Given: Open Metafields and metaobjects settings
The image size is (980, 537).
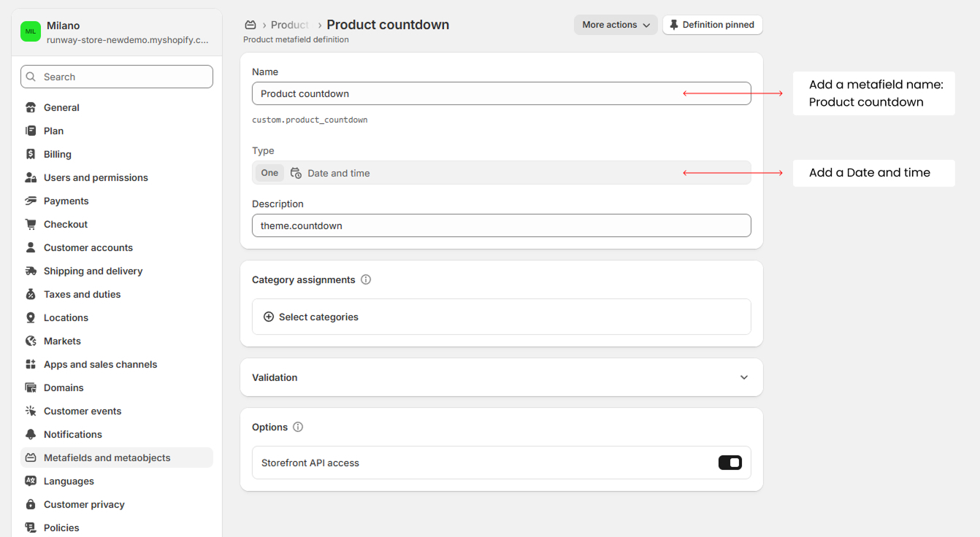Looking at the screenshot, I should click(x=107, y=457).
